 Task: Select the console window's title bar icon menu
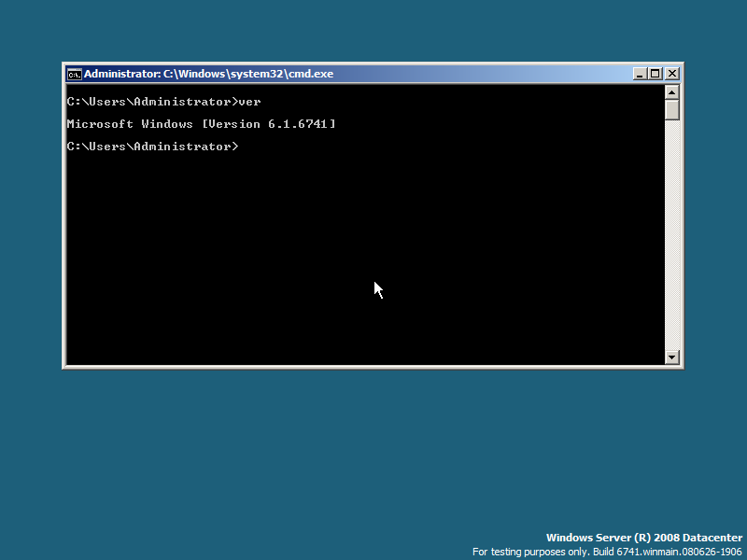(74, 73)
